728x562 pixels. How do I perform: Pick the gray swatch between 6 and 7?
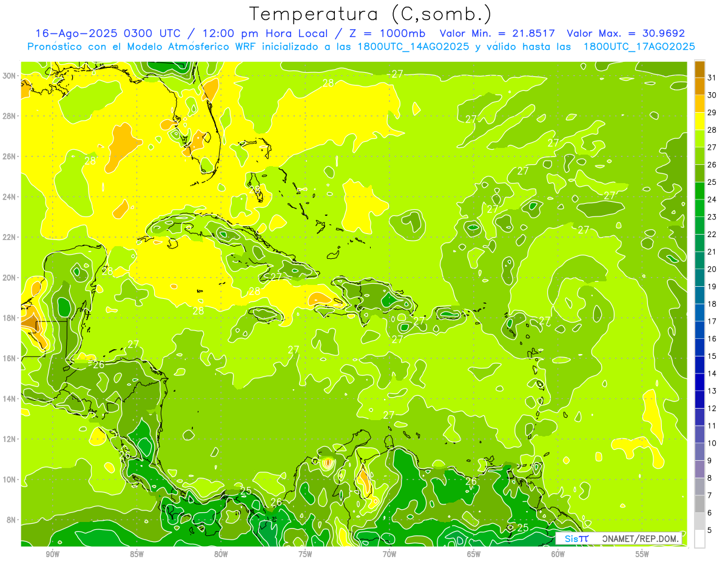tap(699, 504)
